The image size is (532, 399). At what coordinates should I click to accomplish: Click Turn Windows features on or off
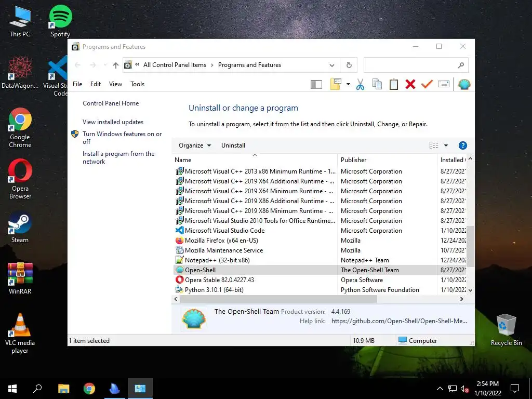[122, 138]
